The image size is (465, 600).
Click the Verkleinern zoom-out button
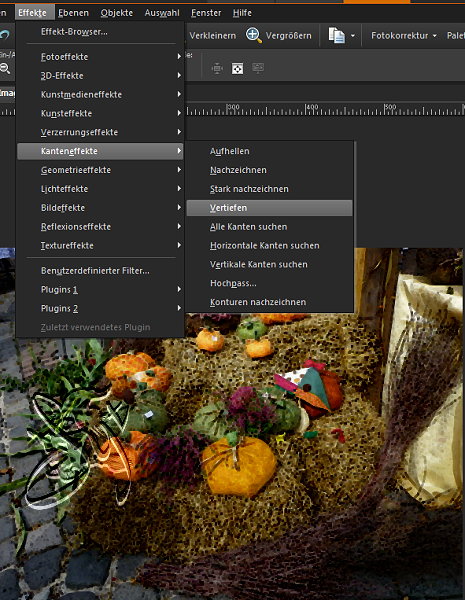pos(212,36)
